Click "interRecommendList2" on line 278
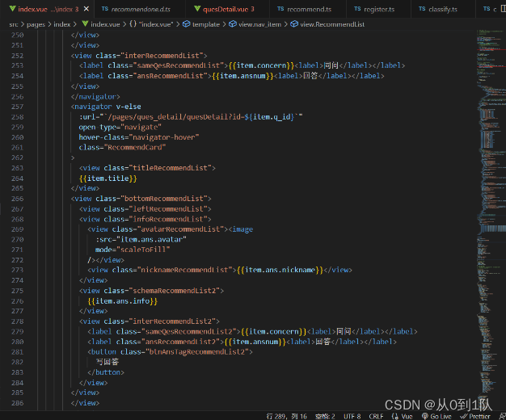The width and height of the screenshot is (506, 420). click(x=172, y=321)
